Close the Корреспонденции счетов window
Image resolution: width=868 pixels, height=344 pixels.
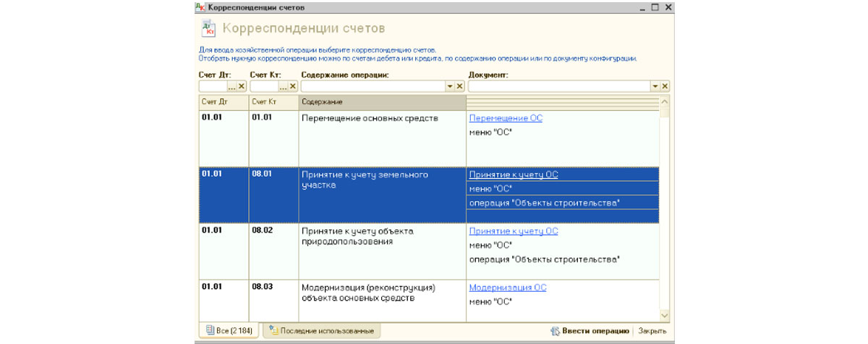click(x=668, y=7)
